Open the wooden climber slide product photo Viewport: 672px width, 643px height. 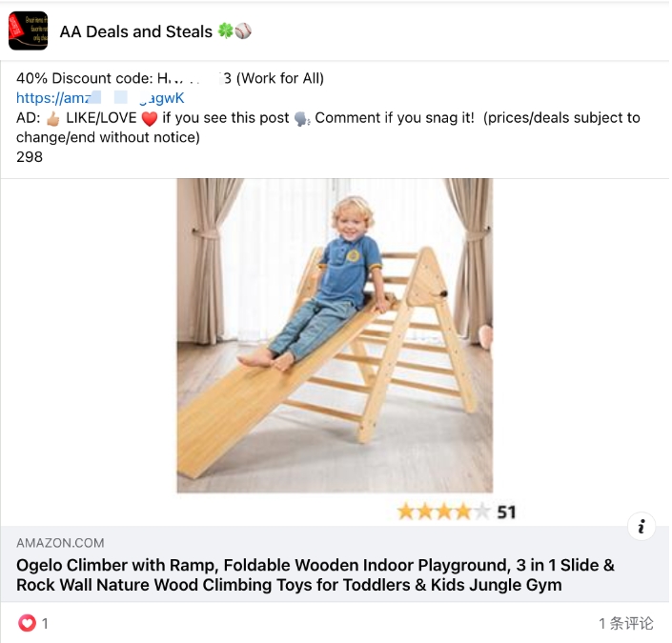click(x=335, y=335)
